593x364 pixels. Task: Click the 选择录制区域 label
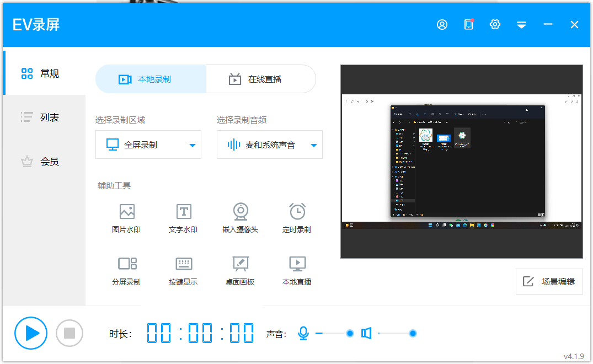coord(120,120)
